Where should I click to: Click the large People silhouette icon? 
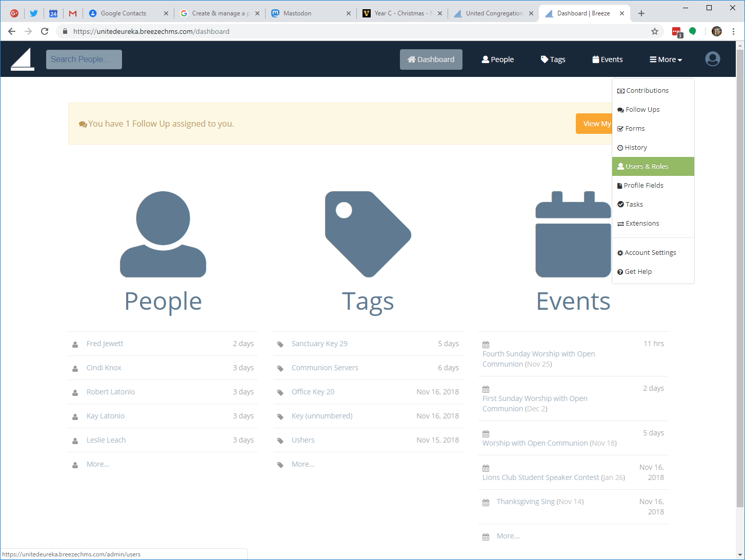(163, 234)
